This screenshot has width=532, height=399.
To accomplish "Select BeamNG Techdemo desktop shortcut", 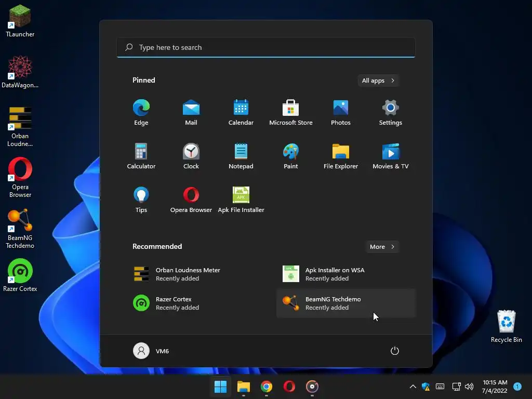I will click(x=20, y=229).
